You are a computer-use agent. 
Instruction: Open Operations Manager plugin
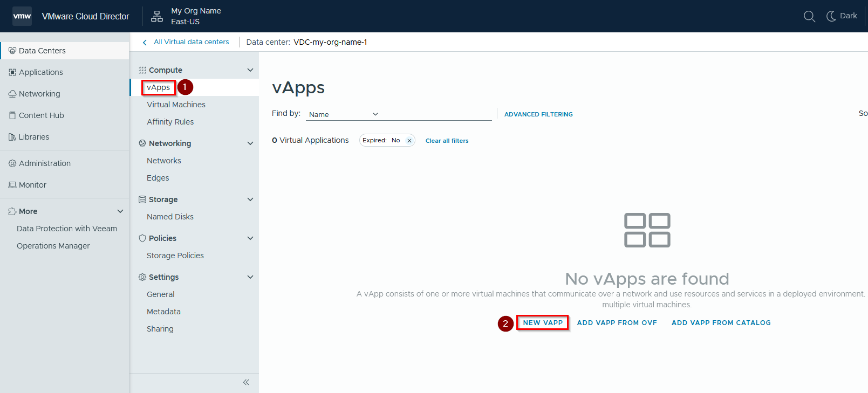point(53,246)
